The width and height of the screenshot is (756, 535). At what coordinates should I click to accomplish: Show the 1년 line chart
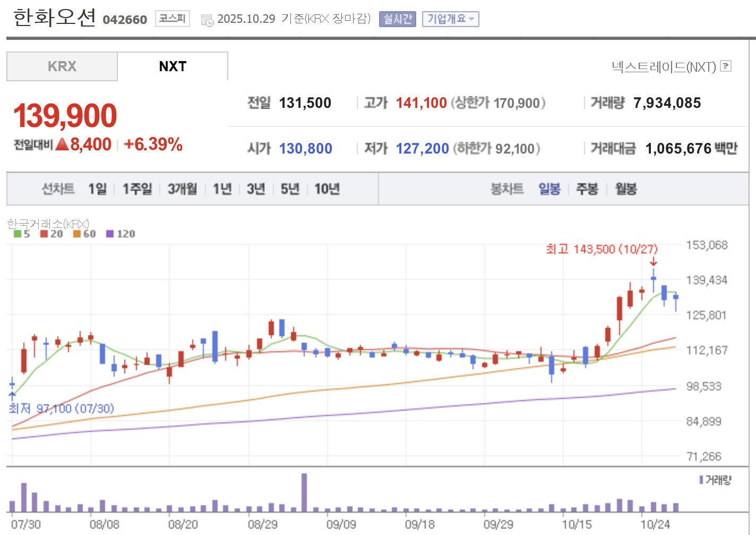tap(222, 189)
